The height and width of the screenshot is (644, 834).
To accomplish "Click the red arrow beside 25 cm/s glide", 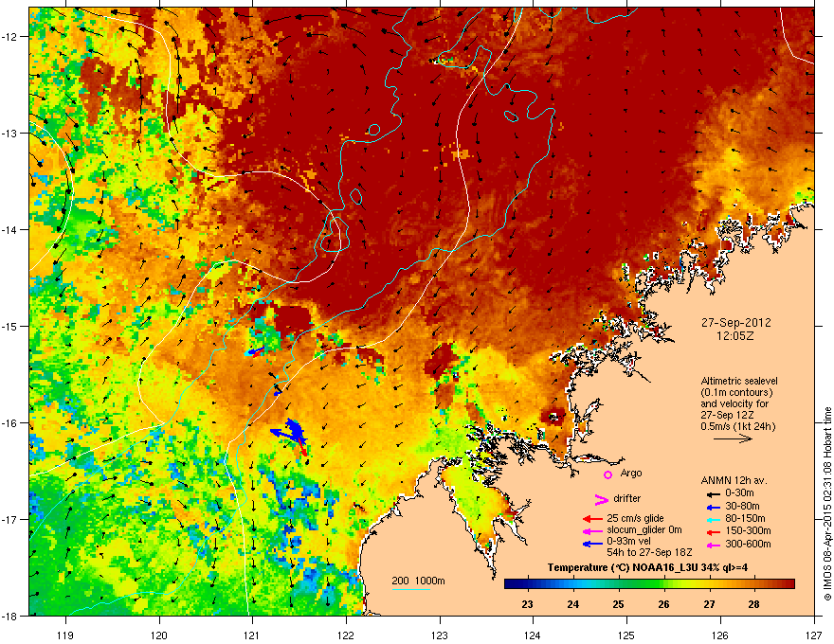I will [x=593, y=519].
